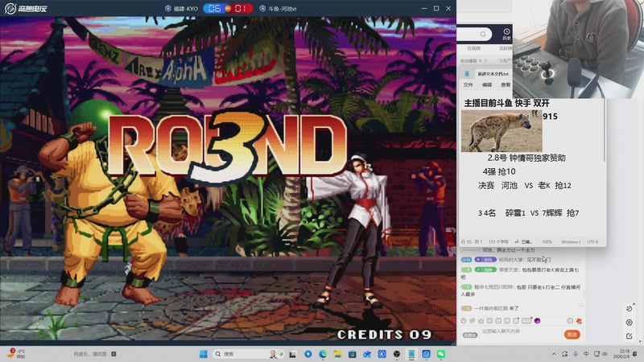Click the magnifier icon in the search box

[483, 34]
